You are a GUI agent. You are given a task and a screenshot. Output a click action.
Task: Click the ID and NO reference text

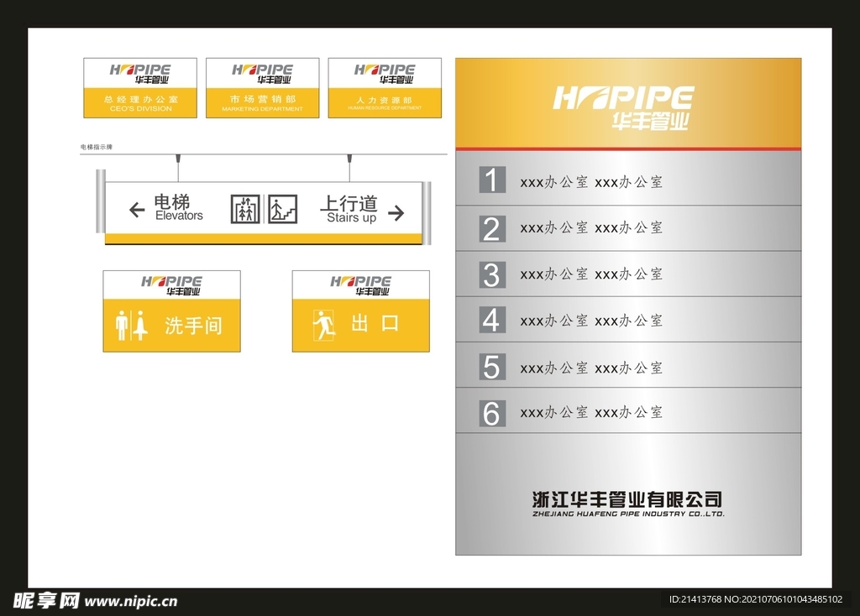(756, 599)
